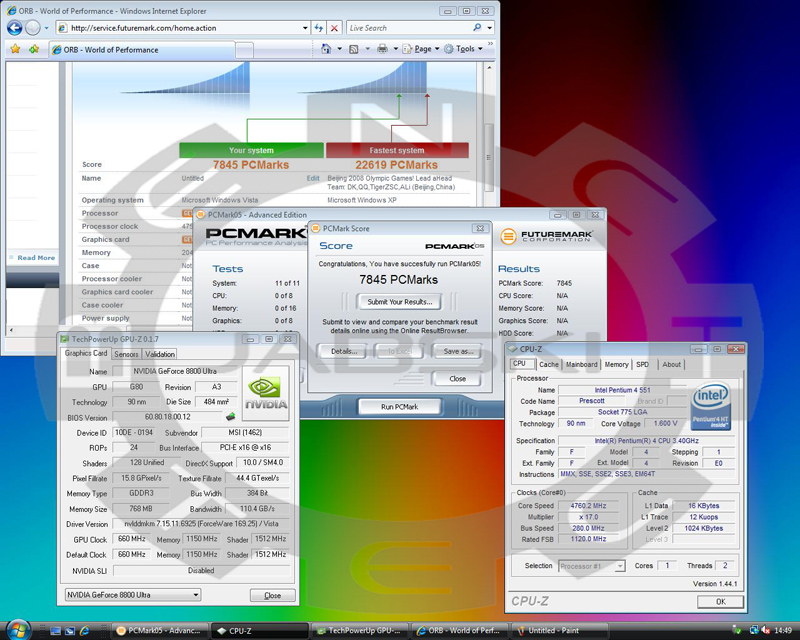Click the network tray icon

[754, 631]
